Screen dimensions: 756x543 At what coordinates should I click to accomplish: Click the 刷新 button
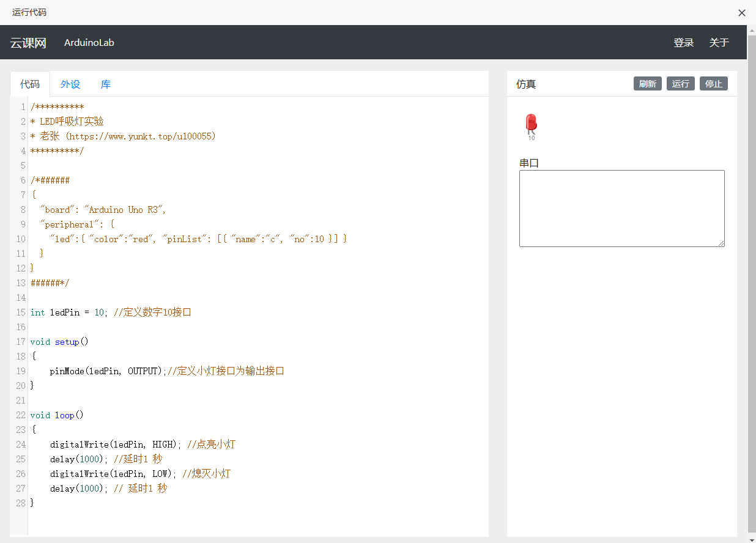coord(648,84)
